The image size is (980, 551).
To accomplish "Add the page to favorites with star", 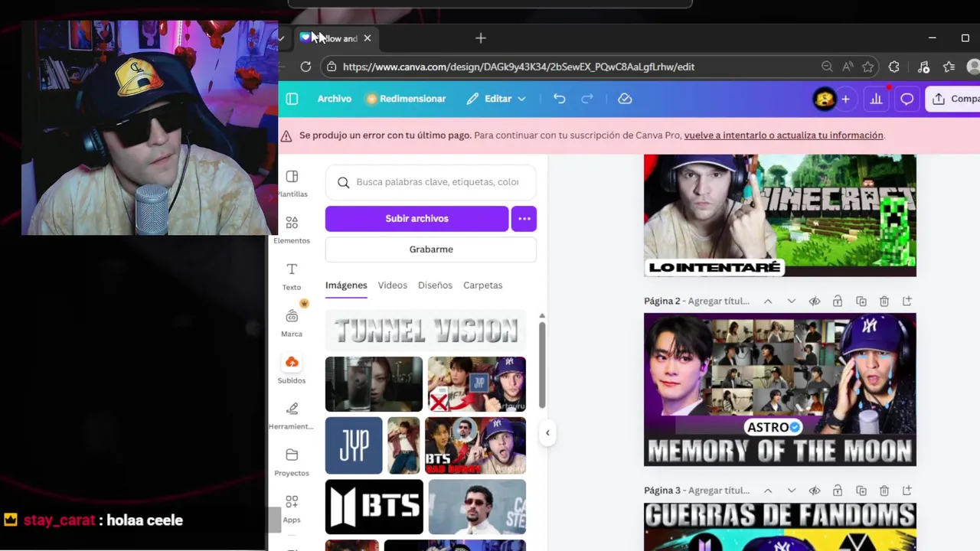I will [867, 67].
